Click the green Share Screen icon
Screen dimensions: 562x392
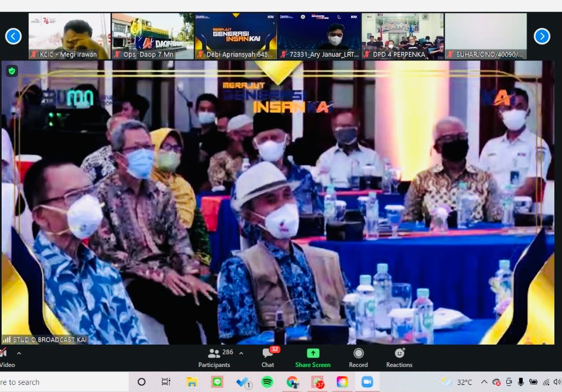tap(313, 353)
